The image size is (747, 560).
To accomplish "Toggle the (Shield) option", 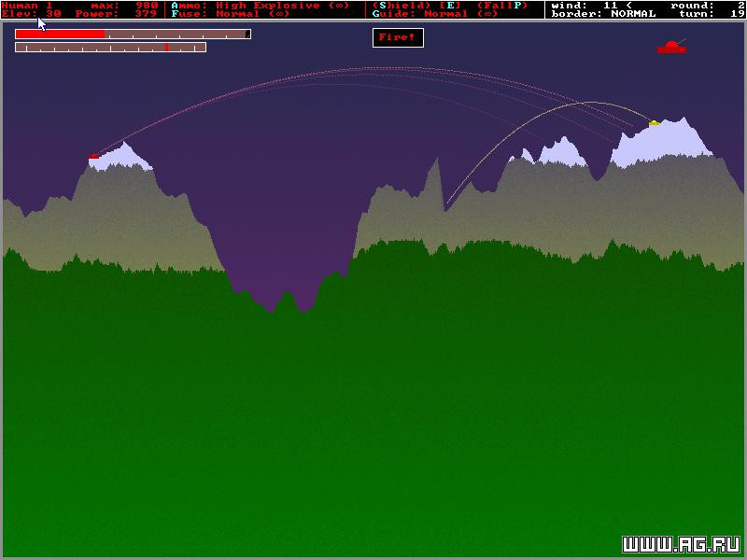I will [402, 6].
